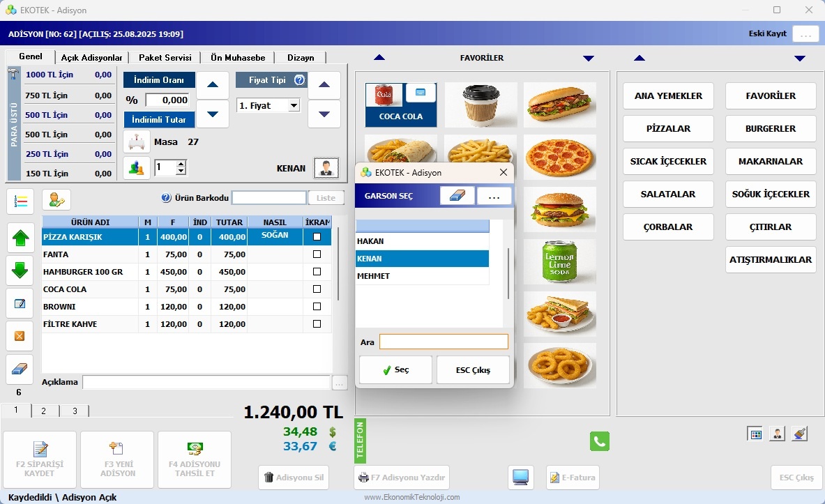The image size is (825, 504).
Task: Click the paintbrush icon at bottom right
Action: pyautogui.click(x=799, y=434)
